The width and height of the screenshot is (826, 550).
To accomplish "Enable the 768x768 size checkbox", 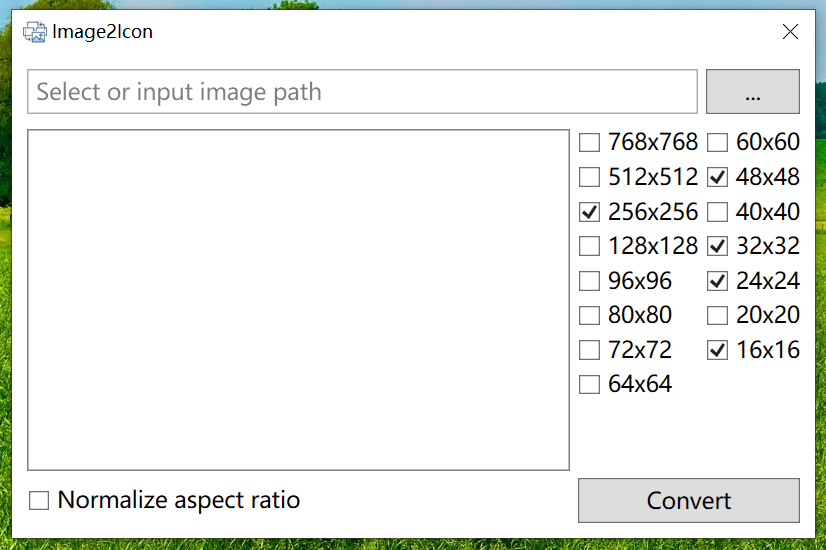I will pyautogui.click(x=590, y=143).
